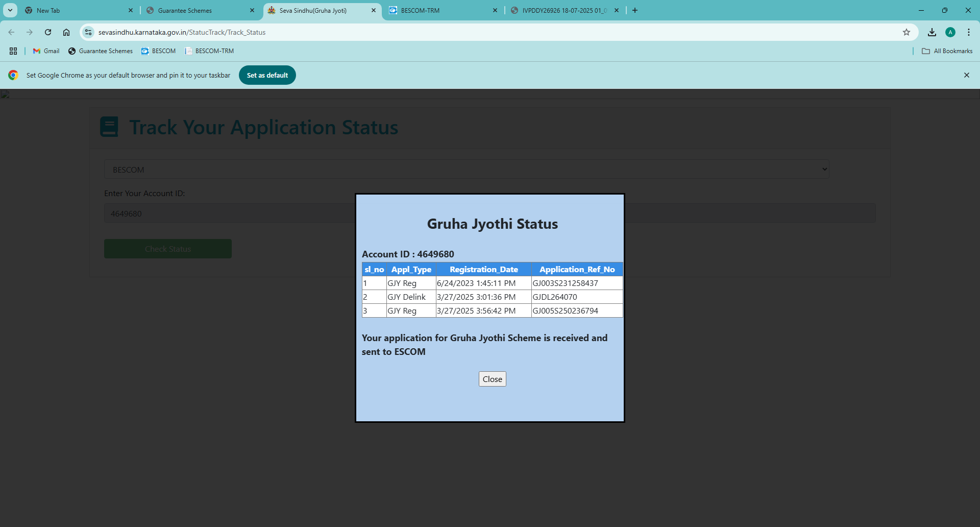Open the tab search dropdown arrow
Viewport: 980px width, 527px height.
10,10
